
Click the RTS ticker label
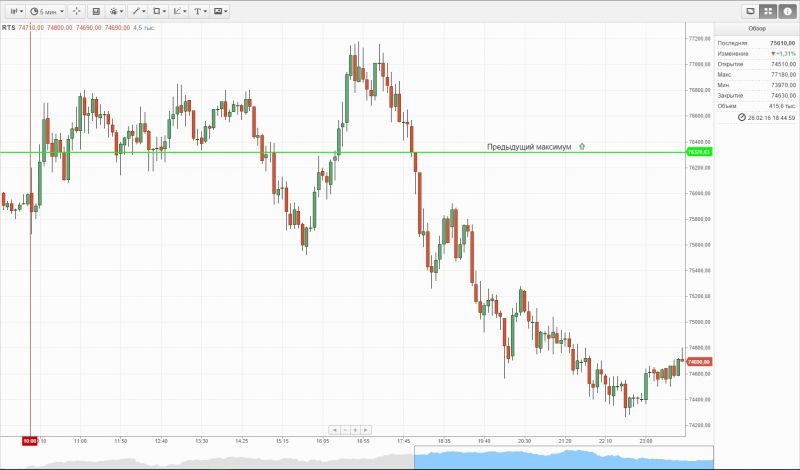point(9,28)
